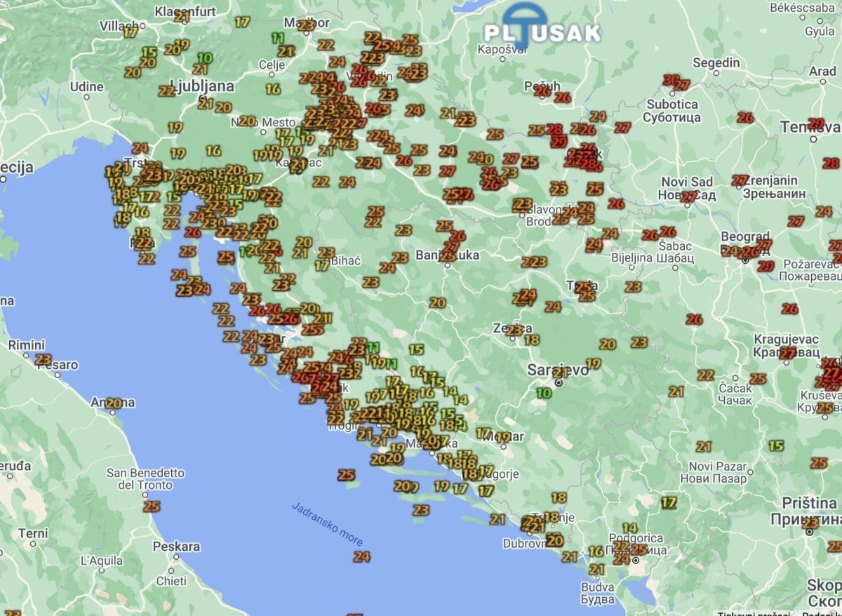The width and height of the screenshot is (842, 616).
Task: Click the Rimini city label
Action: pos(27,345)
